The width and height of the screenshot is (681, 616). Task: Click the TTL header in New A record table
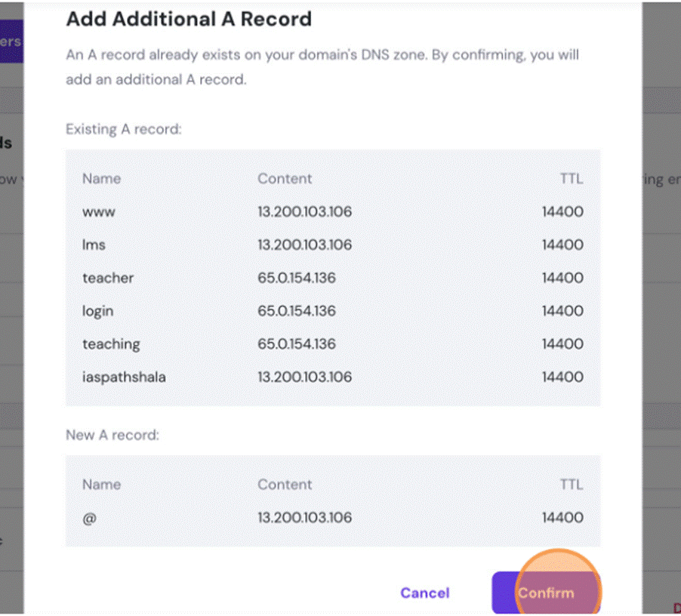(572, 485)
